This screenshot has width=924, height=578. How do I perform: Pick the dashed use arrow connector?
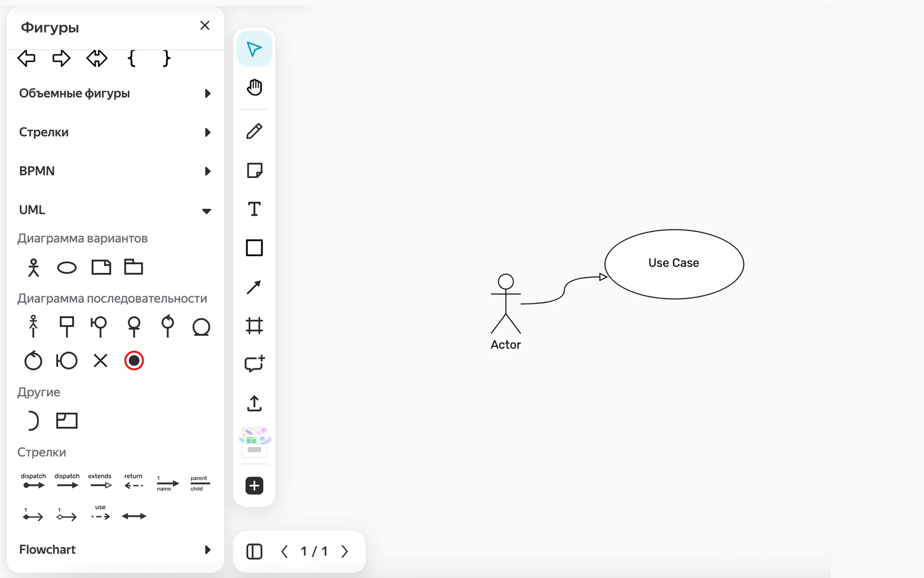point(100,513)
